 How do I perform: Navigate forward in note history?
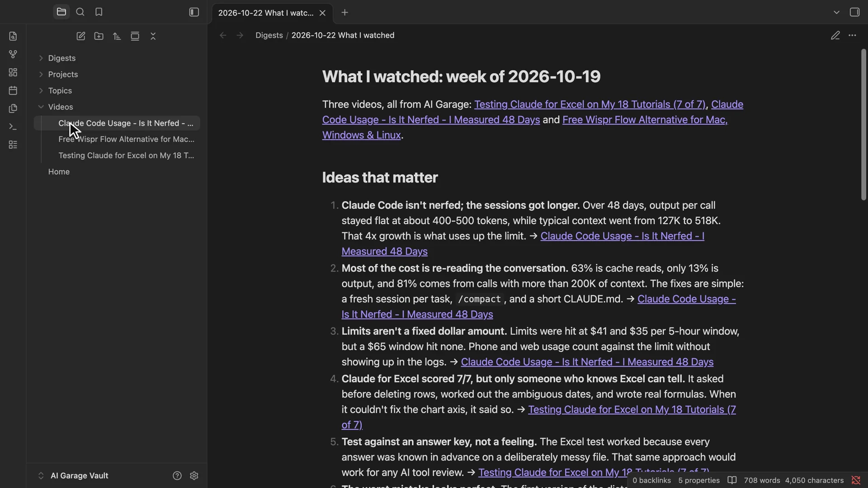pyautogui.click(x=240, y=35)
